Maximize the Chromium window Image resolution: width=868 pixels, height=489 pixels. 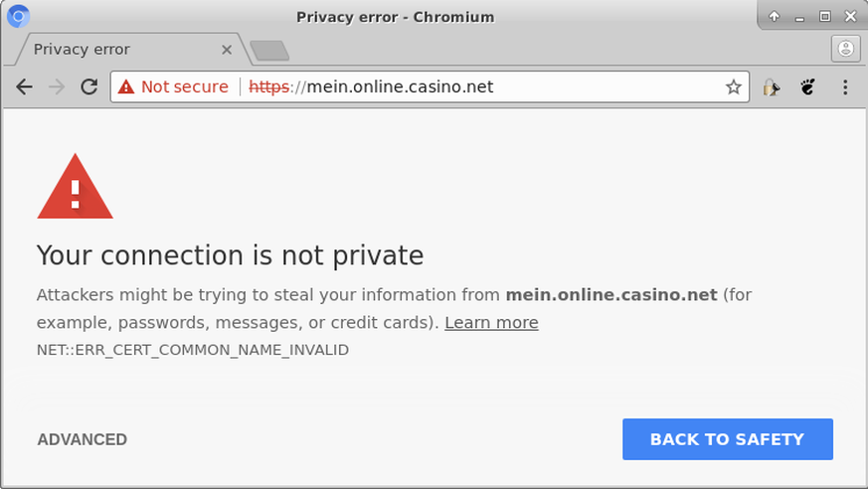[824, 16]
